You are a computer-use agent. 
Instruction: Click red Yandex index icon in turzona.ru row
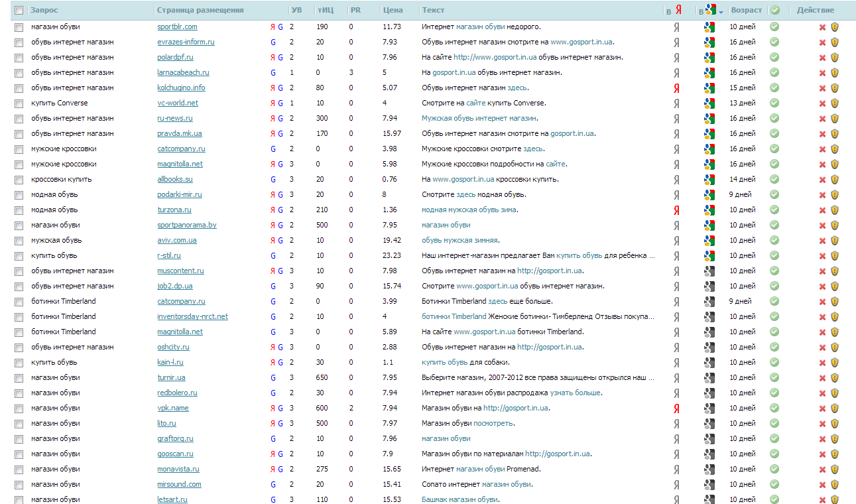pos(676,210)
